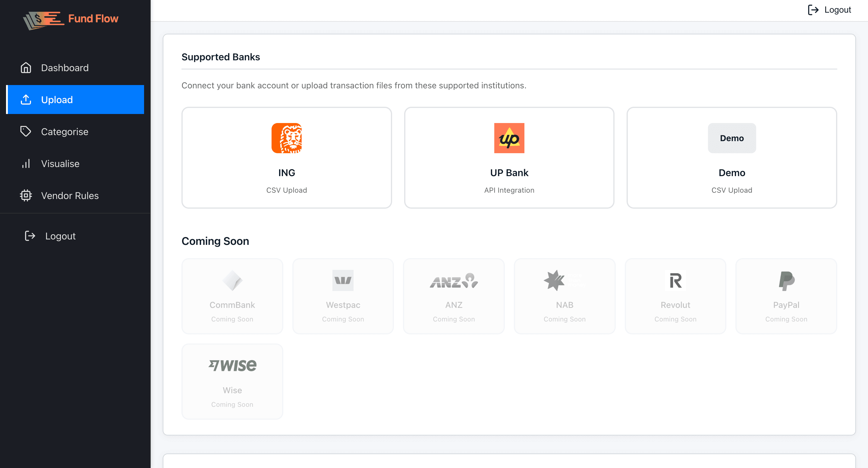The width and height of the screenshot is (868, 468).
Task: Click 'Coming Soon' under PayPal
Action: pyautogui.click(x=786, y=319)
